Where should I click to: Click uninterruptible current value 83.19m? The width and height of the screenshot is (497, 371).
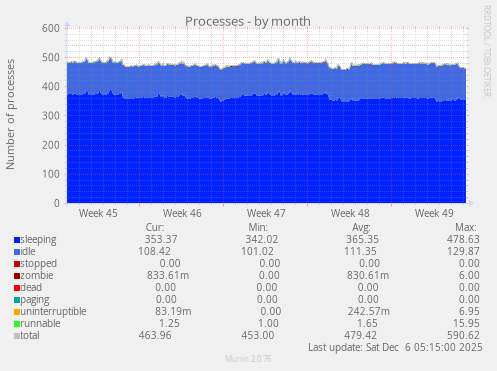click(173, 311)
